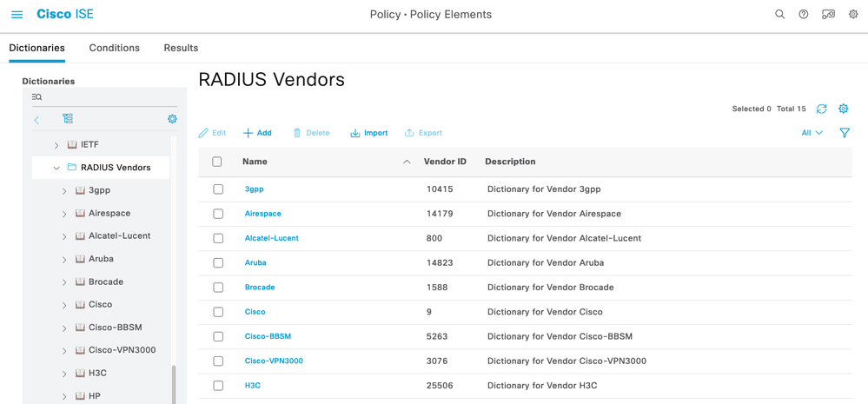The width and height of the screenshot is (868, 404).
Task: Click the Import button
Action: pos(368,133)
